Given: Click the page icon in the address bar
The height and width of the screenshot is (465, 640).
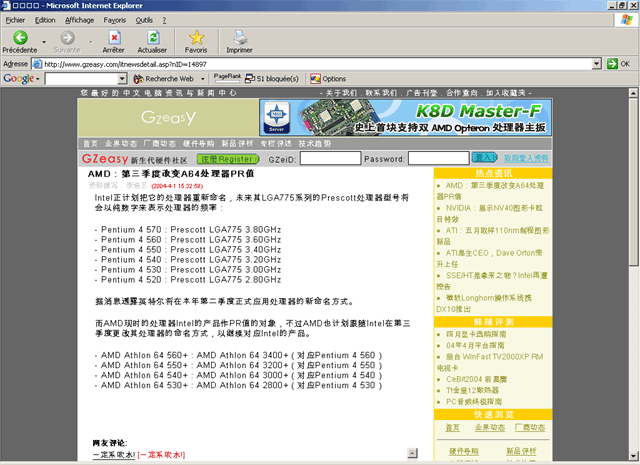Looking at the screenshot, I should click(37, 64).
